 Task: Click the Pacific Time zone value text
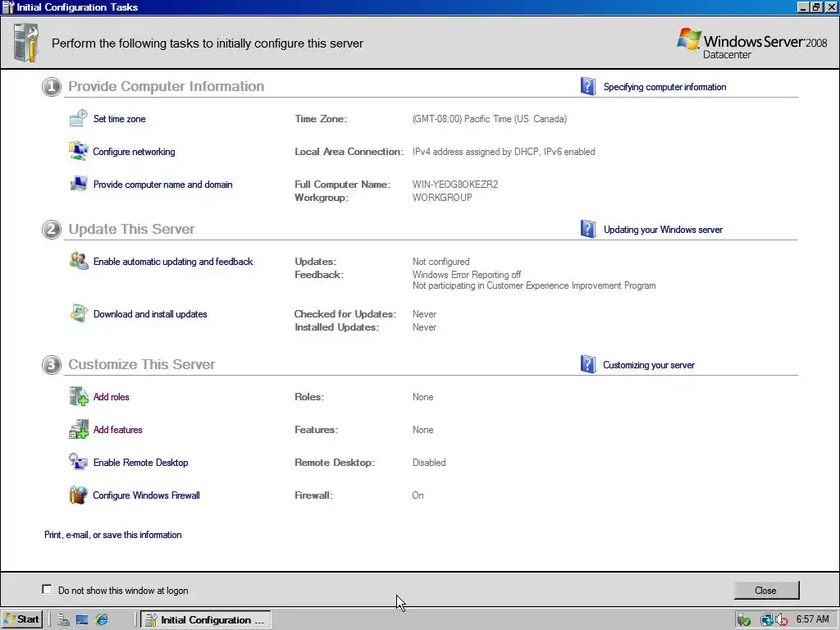tap(490, 119)
